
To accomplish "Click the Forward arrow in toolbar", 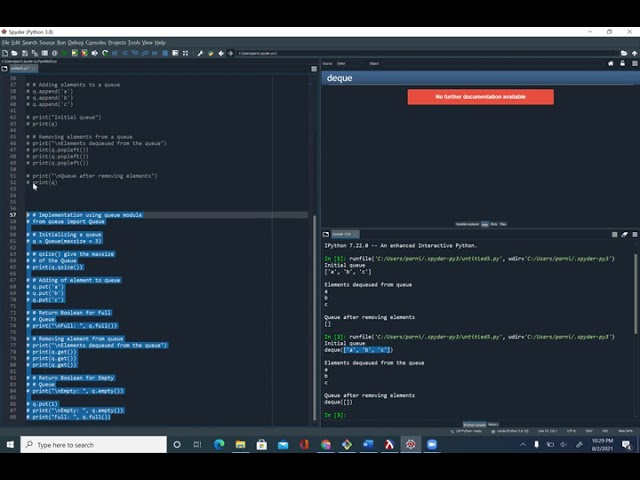I will coord(230,53).
